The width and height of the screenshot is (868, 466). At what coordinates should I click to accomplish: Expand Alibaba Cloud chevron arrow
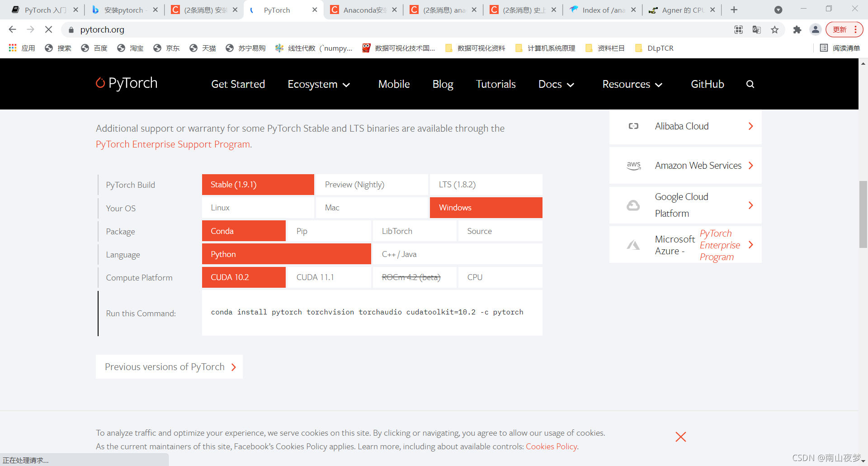[750, 126]
